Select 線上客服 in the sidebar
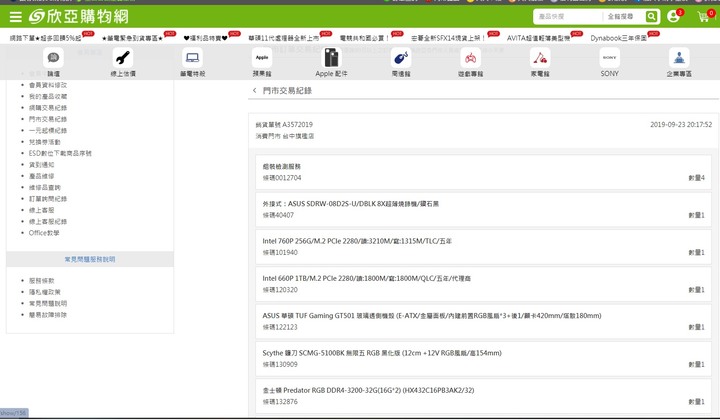Screen dimensions: 720x420 tap(41, 210)
